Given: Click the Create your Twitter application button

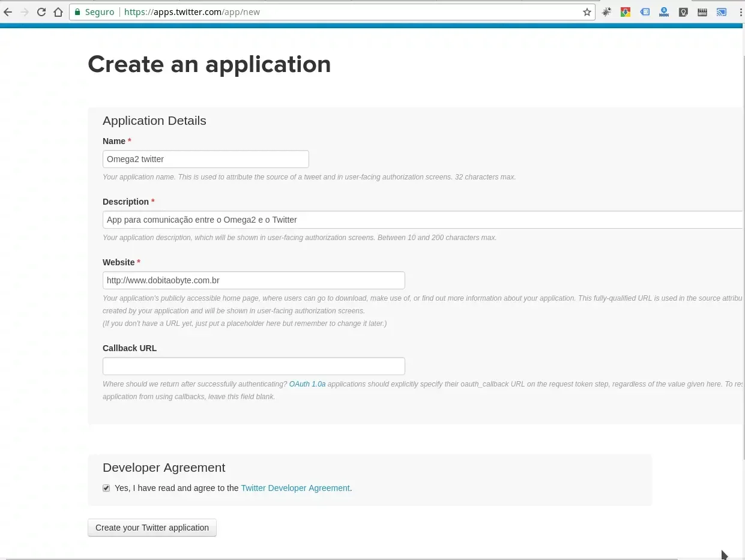Looking at the screenshot, I should (x=152, y=528).
